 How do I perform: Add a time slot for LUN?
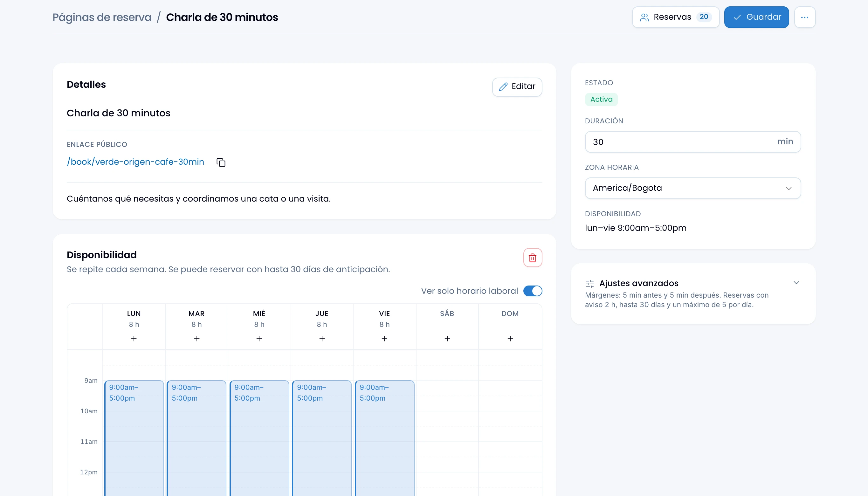click(134, 339)
